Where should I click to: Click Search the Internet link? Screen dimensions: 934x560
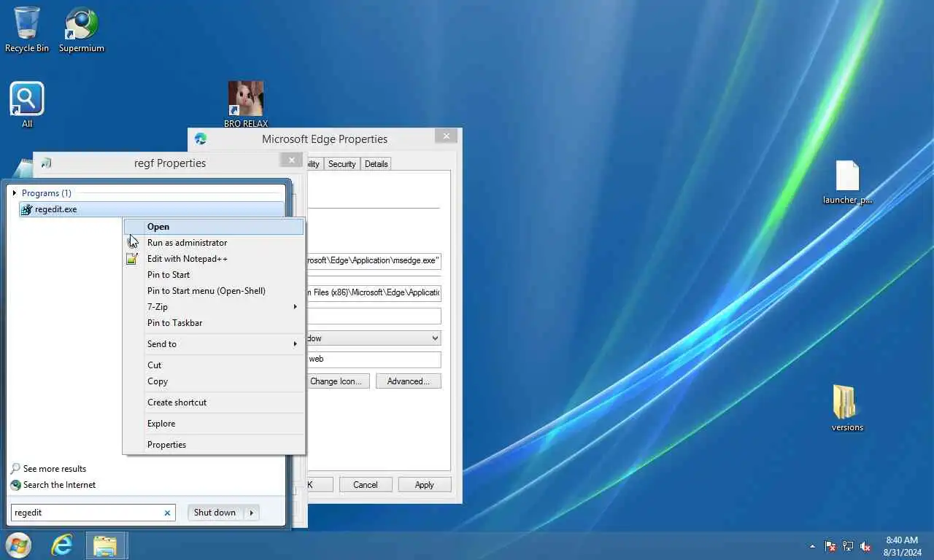coord(59,485)
